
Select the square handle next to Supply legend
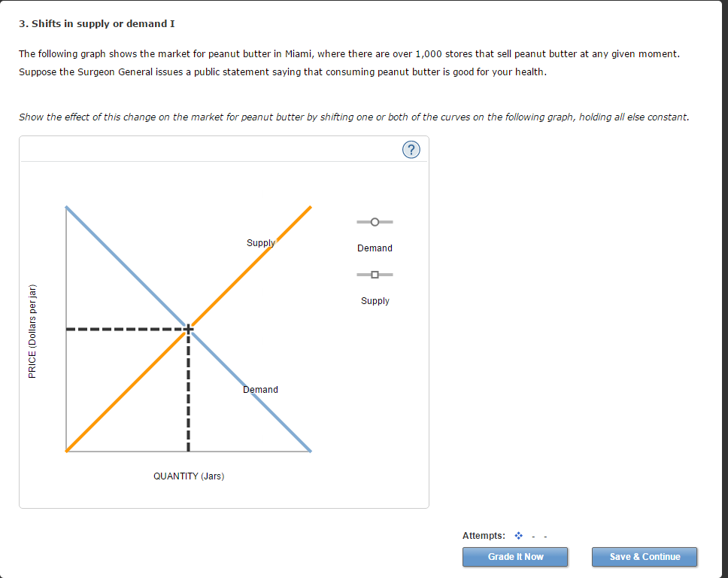pyautogui.click(x=374, y=274)
